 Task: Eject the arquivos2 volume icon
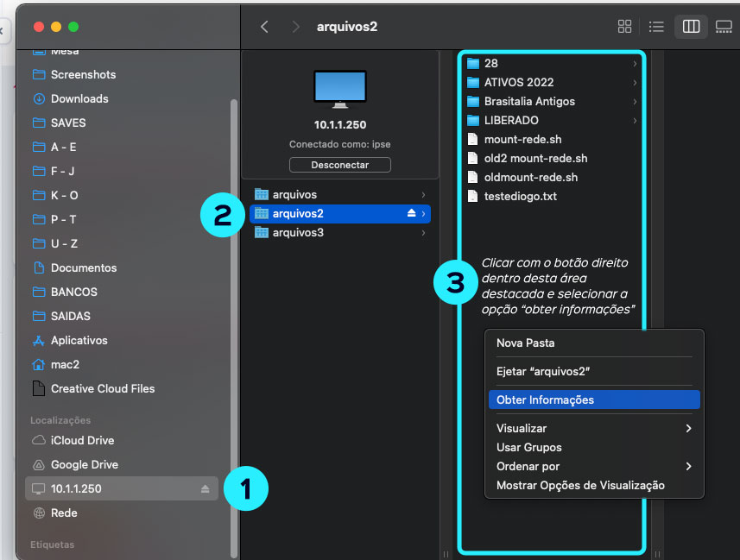pos(412,213)
